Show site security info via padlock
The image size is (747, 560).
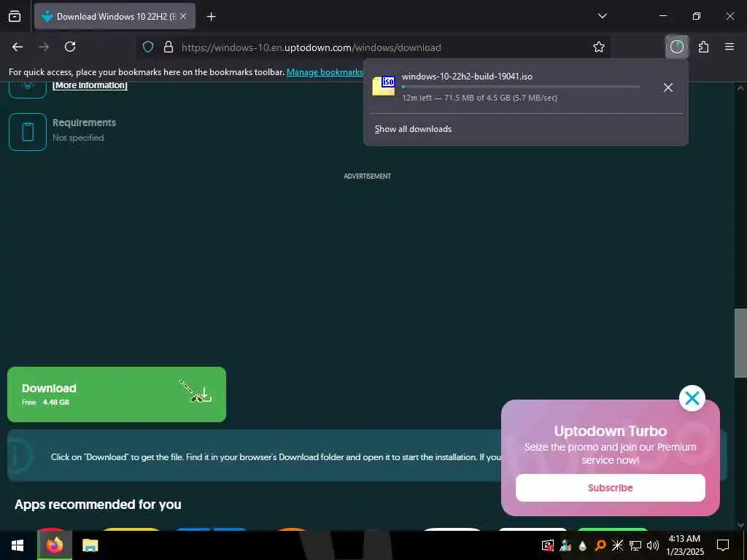pyautogui.click(x=169, y=47)
